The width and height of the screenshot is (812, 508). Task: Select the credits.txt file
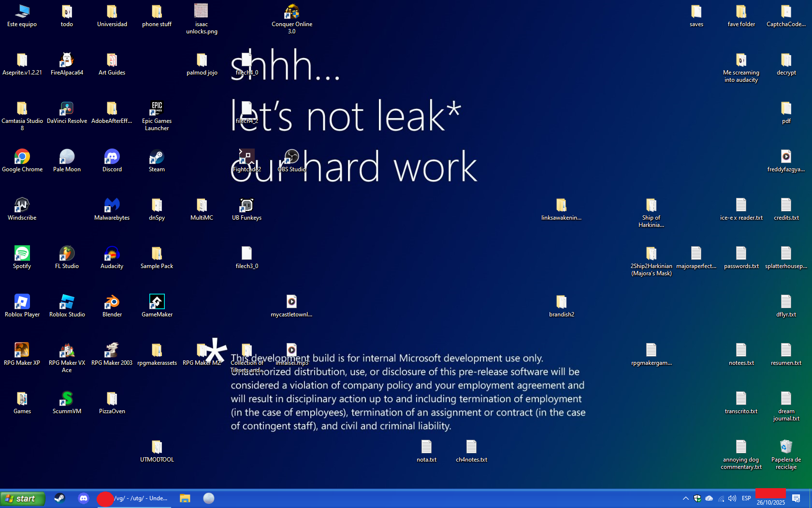pos(786,209)
